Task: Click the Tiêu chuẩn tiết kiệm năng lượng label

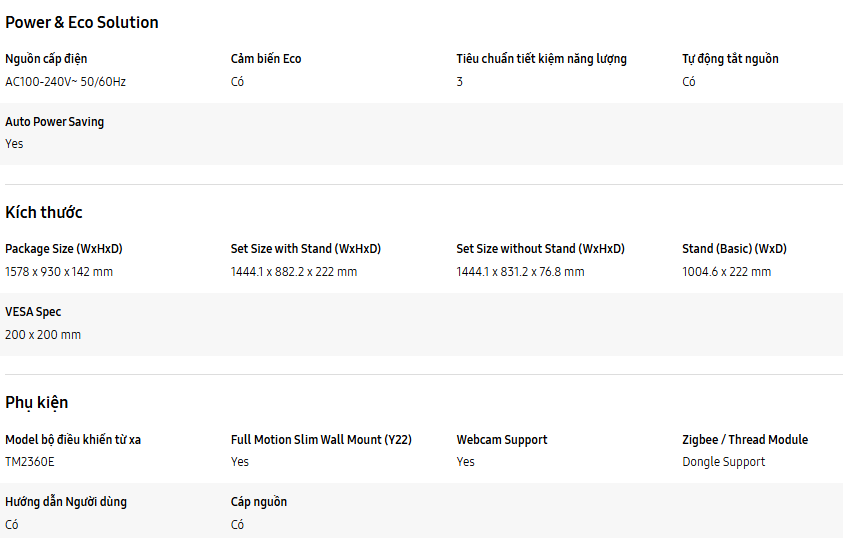Action: point(542,59)
